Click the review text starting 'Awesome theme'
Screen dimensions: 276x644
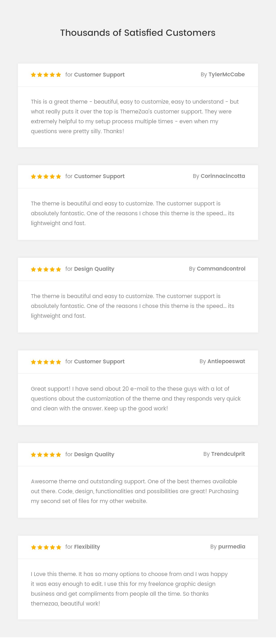click(x=134, y=491)
